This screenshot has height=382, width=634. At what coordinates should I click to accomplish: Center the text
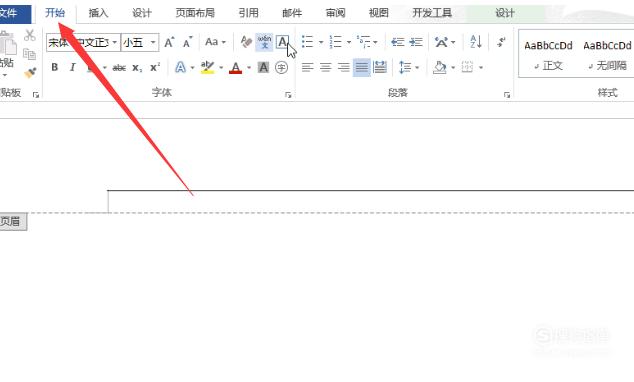(325, 67)
